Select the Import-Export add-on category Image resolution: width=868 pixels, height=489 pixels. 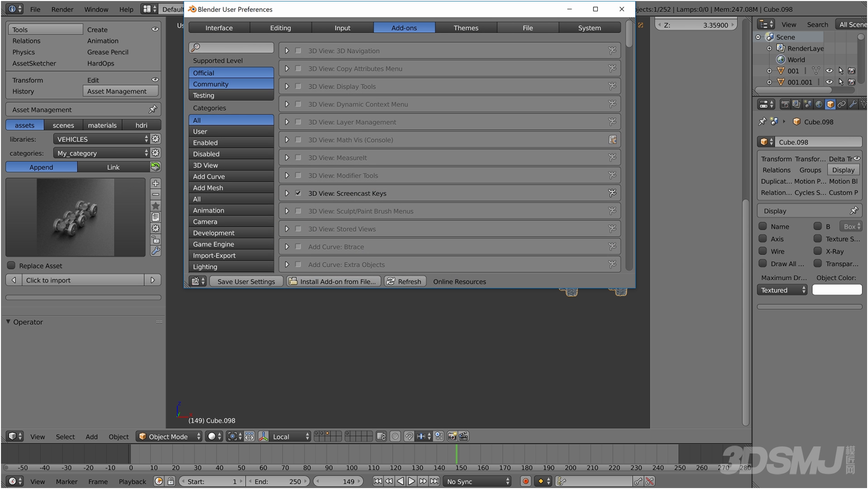(231, 256)
